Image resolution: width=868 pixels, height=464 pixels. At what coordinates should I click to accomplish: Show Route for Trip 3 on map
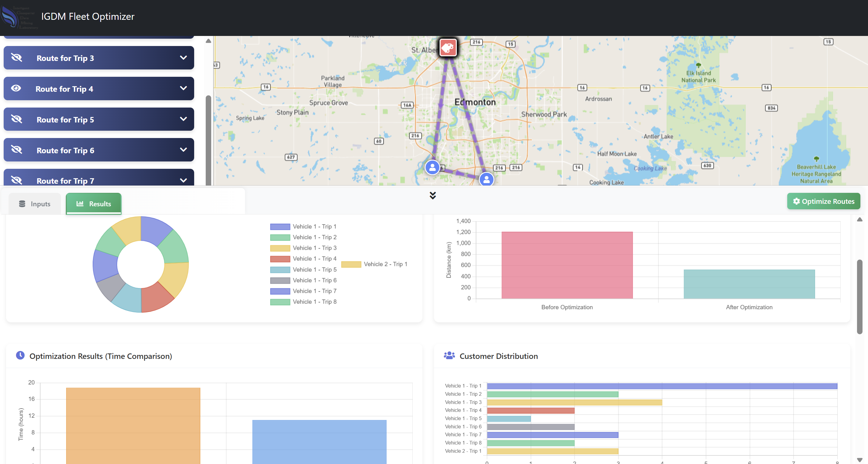(16, 58)
